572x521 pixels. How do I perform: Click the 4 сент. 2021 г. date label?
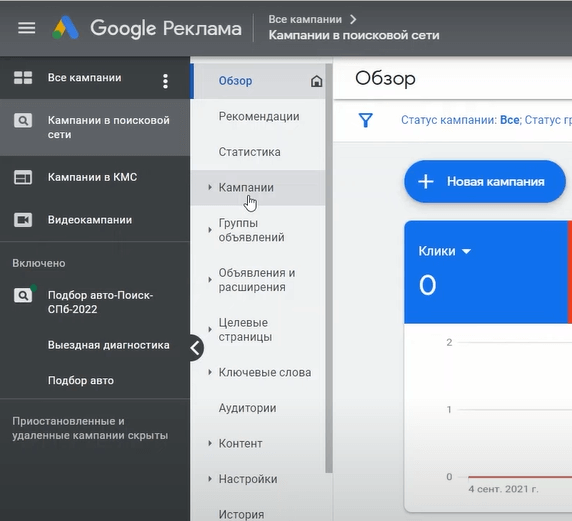point(503,489)
